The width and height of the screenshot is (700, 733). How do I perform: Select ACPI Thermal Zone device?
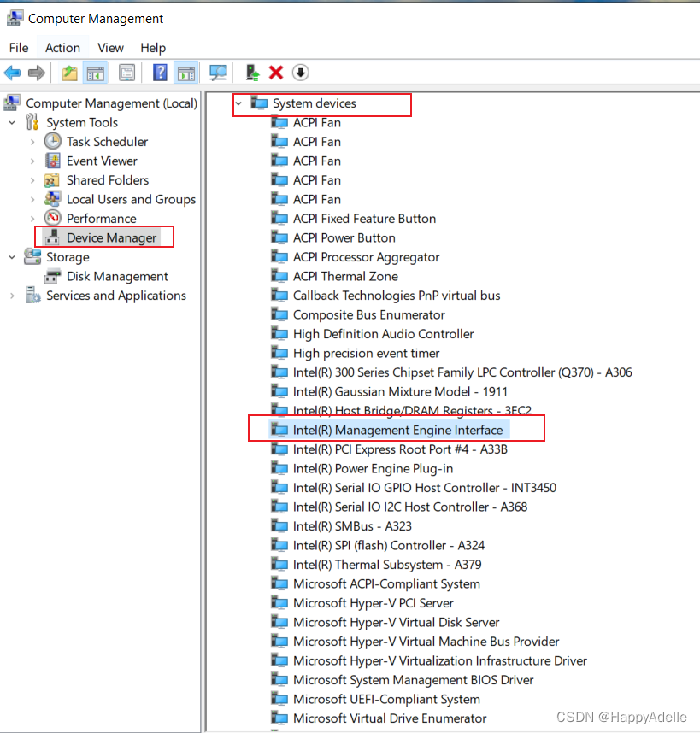click(345, 276)
